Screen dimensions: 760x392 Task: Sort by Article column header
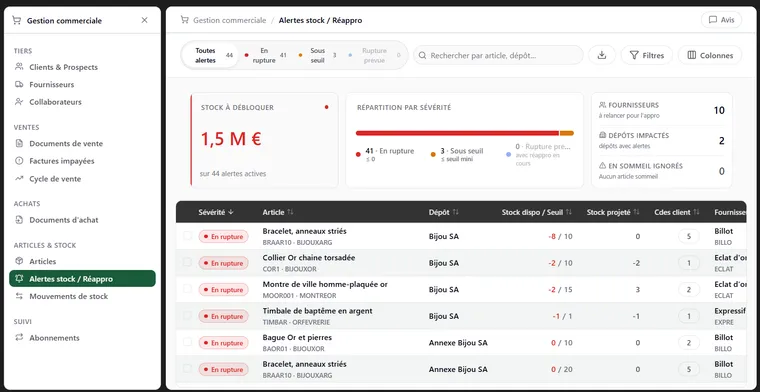[x=278, y=212]
